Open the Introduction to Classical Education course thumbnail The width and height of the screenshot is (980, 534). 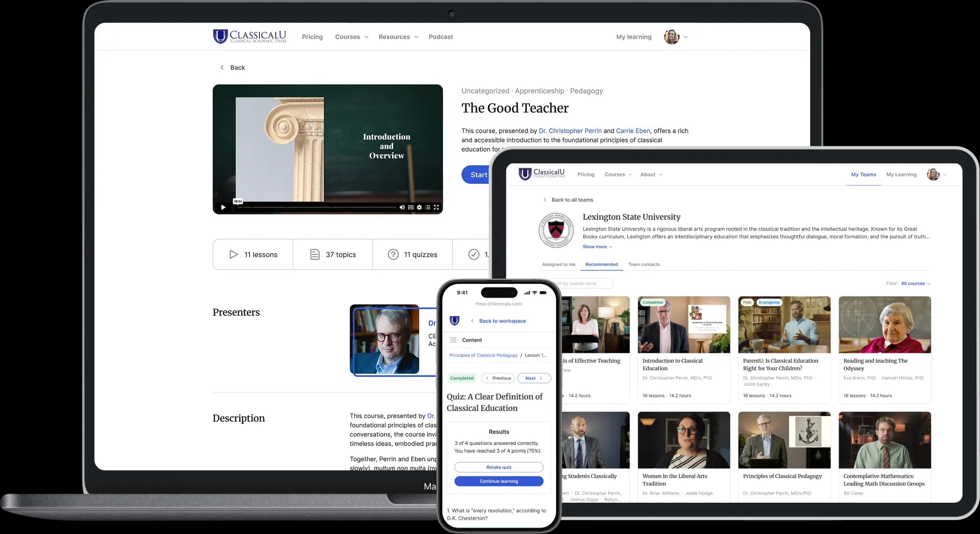pos(684,325)
